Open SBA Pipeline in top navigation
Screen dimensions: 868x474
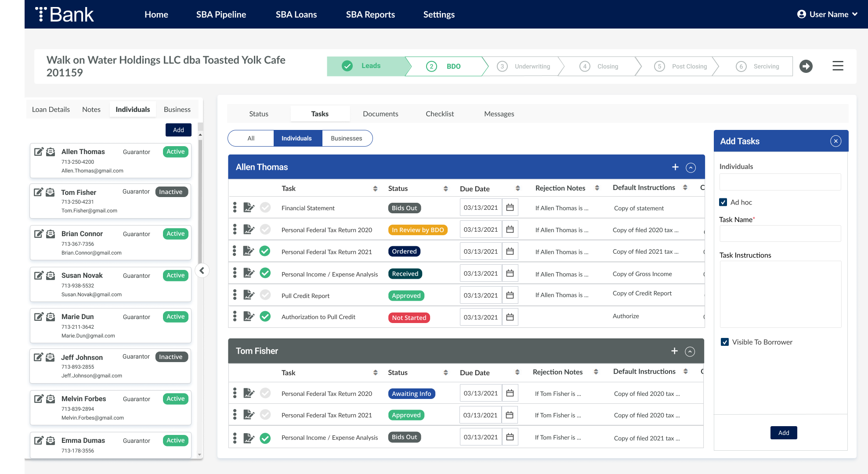[221, 14]
